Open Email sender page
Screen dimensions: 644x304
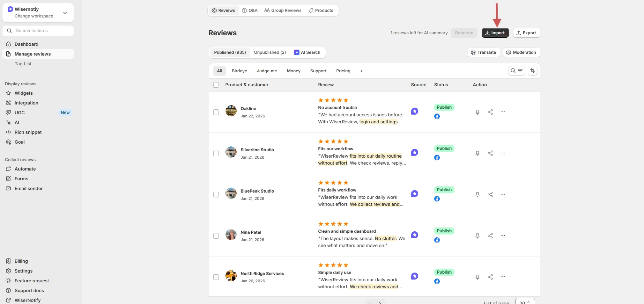pyautogui.click(x=29, y=188)
